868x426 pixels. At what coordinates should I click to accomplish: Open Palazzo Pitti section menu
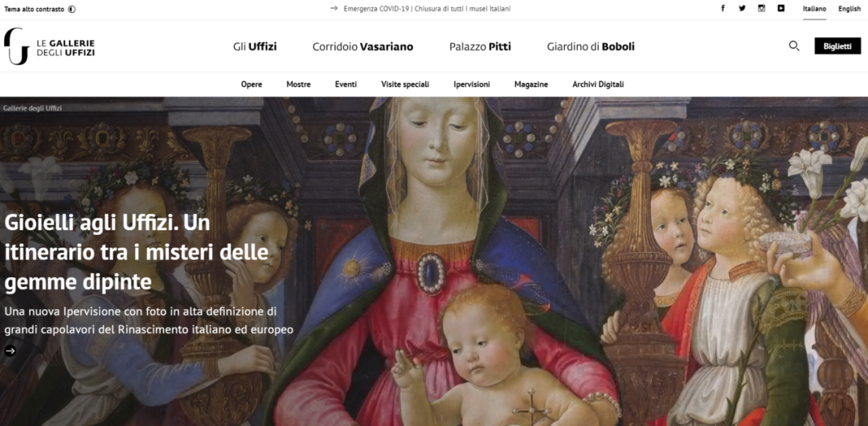tap(480, 47)
